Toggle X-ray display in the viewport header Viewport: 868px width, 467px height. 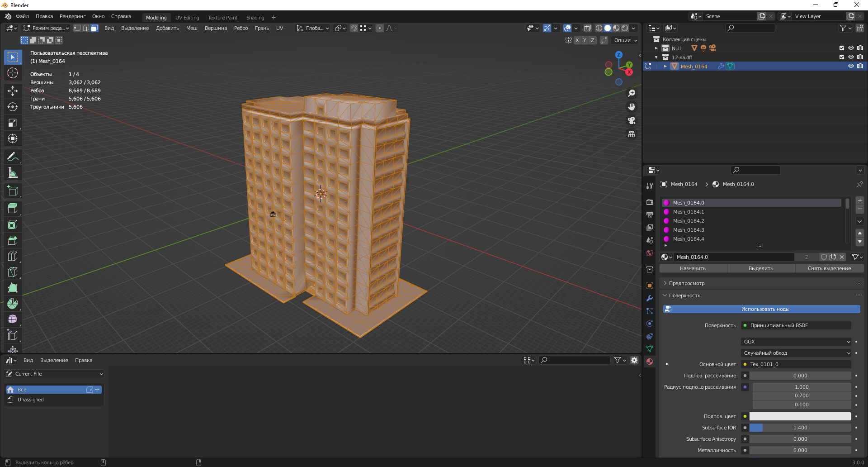point(587,28)
